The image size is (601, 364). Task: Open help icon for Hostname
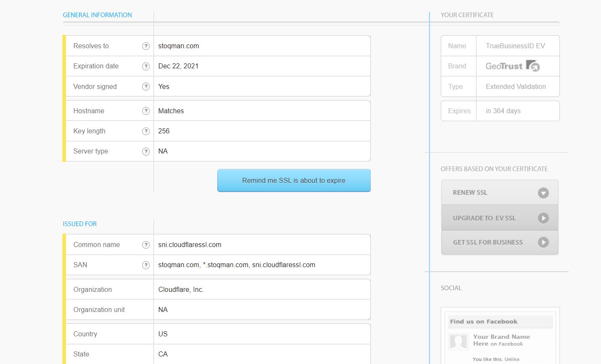[146, 111]
